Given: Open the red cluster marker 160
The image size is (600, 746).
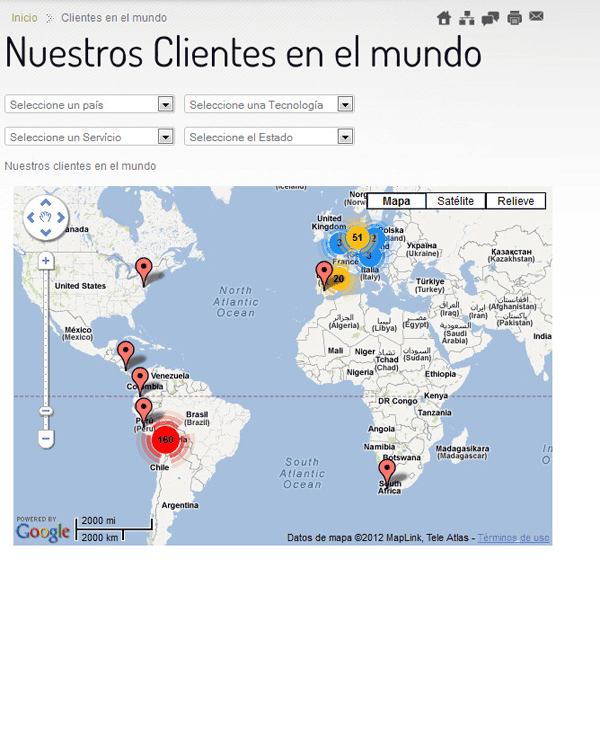Looking at the screenshot, I should coord(166,440).
